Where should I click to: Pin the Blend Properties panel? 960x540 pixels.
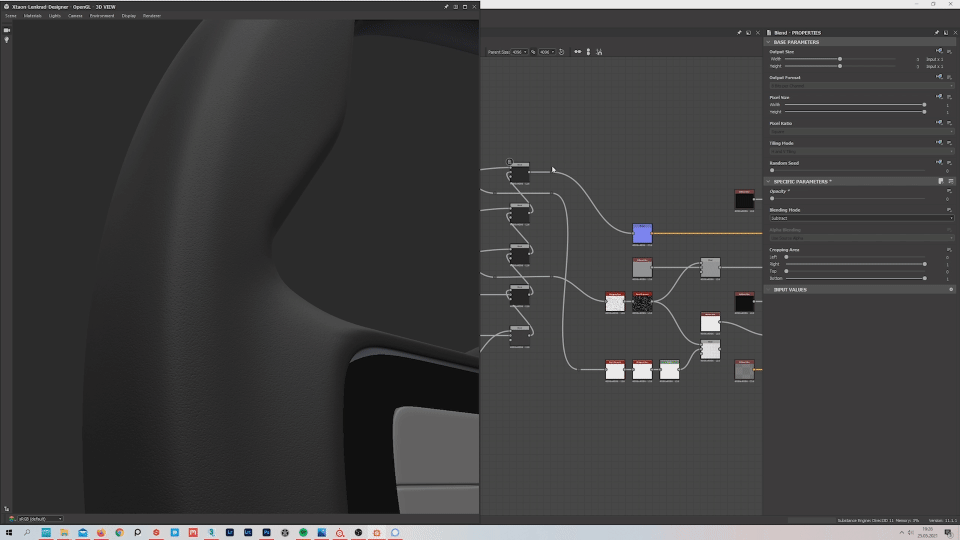[x=937, y=32]
